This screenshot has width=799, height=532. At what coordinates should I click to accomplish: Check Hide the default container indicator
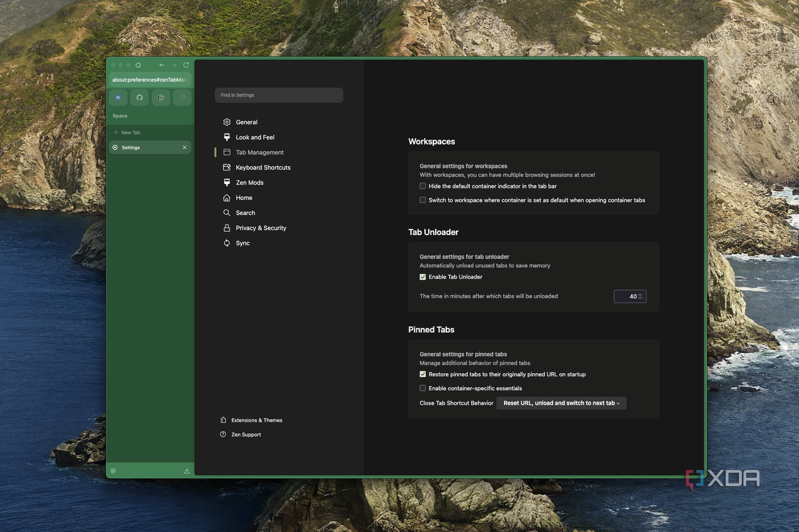pos(423,186)
